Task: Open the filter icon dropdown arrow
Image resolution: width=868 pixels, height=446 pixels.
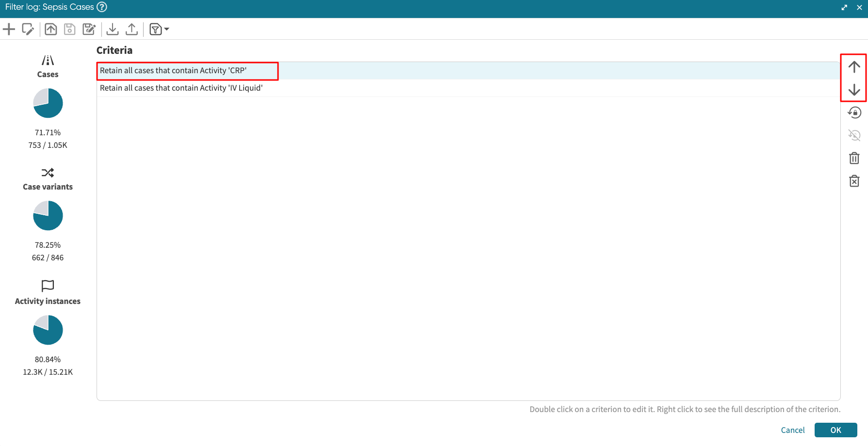Action: (x=166, y=30)
